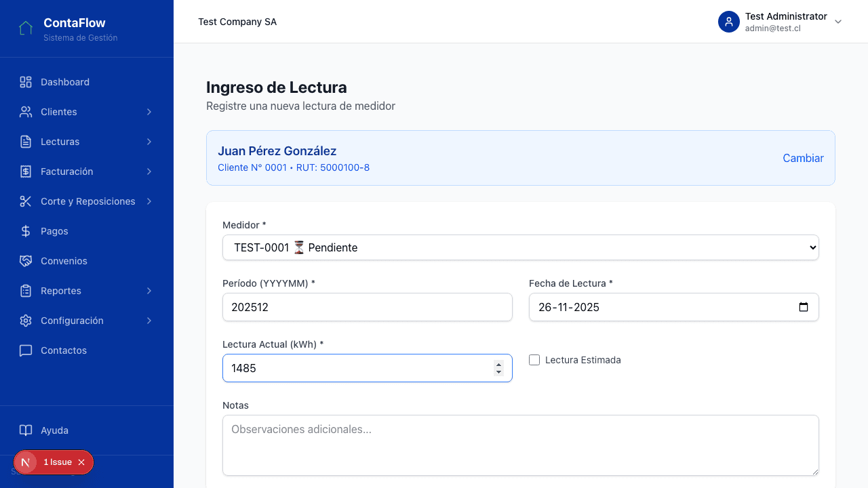This screenshot has width=868, height=488.
Task: Open the Convenios menu item
Action: [87, 261]
